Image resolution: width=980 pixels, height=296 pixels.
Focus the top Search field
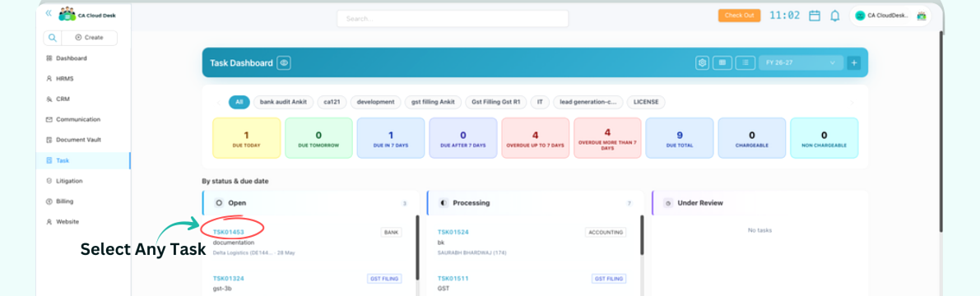point(453,19)
